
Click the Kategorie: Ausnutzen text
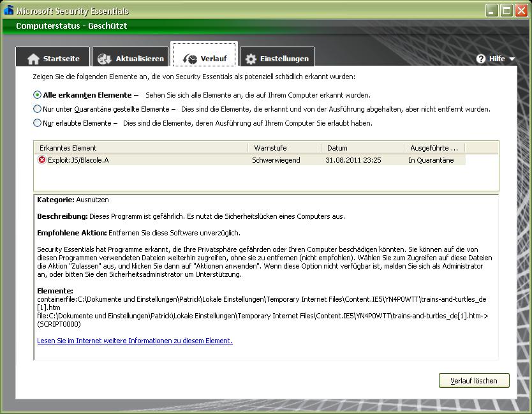click(x=73, y=200)
